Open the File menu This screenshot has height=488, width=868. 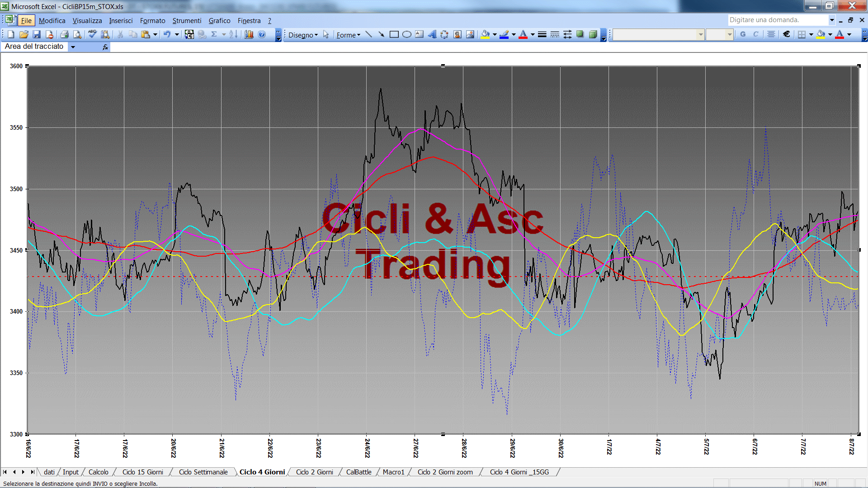pos(26,20)
